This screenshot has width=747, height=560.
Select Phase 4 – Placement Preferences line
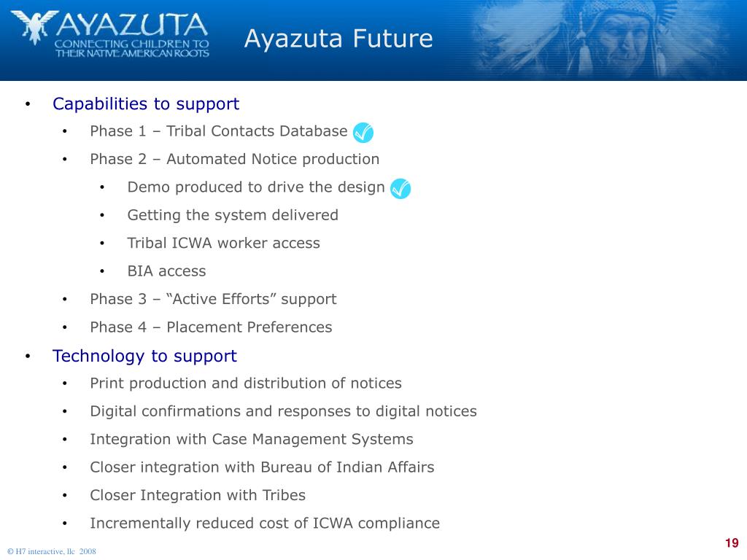pos(211,327)
